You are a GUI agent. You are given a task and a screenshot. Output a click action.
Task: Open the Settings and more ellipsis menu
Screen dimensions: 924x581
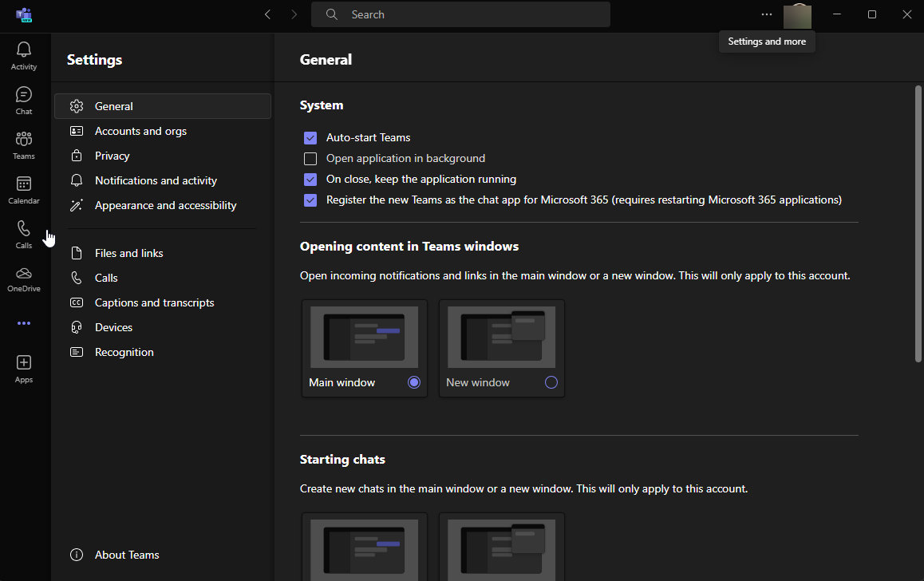click(x=767, y=14)
